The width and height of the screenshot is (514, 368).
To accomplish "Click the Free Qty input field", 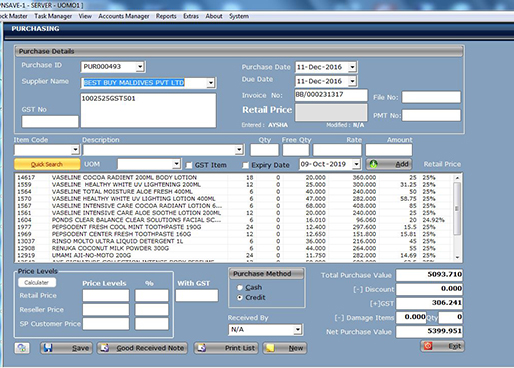I will (x=296, y=150).
